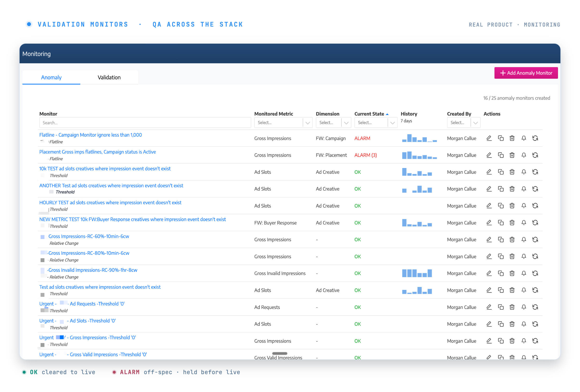Image resolution: width=580 pixels, height=392 pixels.
Task: Open bell for NEW METRIC TEST 10k monitor
Action: tap(524, 223)
